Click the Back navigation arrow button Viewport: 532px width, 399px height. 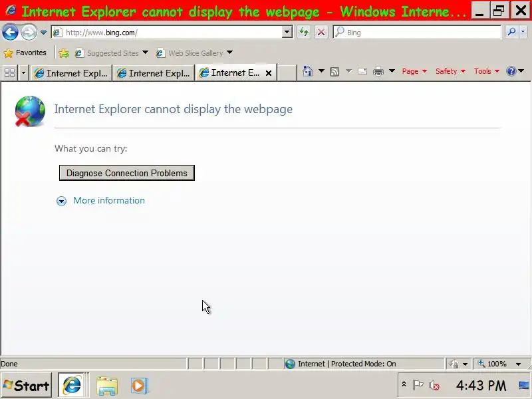(10, 33)
